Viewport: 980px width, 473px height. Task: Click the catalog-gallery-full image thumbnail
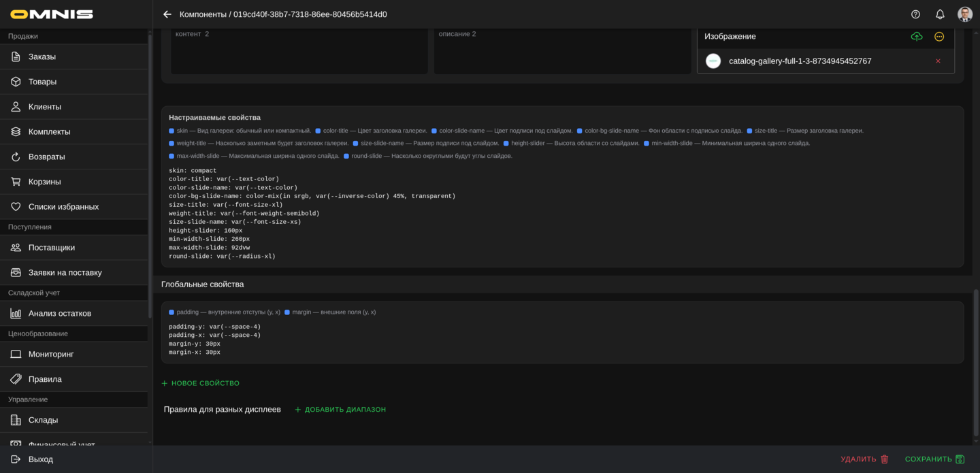pos(713,61)
